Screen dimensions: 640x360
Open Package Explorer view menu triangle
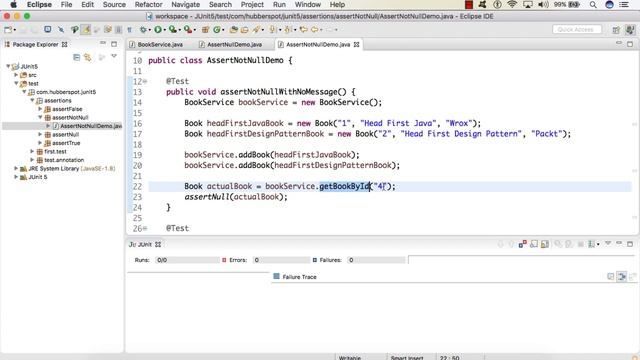114,56
